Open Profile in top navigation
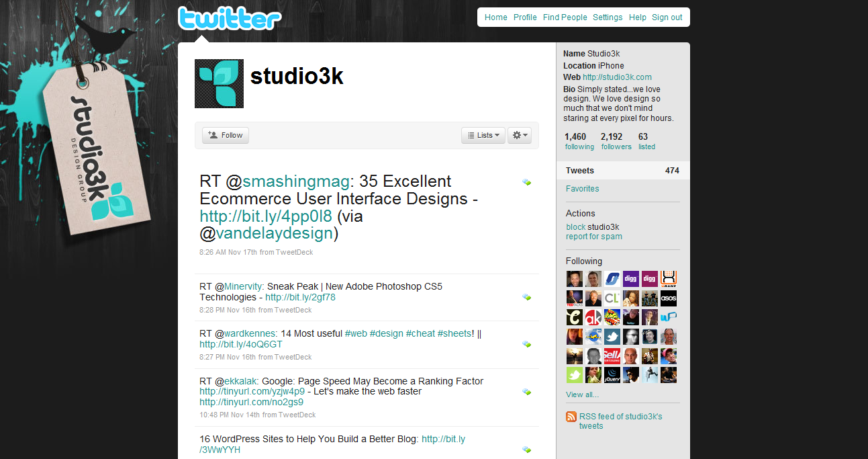Screen dimensions: 868x459 point(525,17)
